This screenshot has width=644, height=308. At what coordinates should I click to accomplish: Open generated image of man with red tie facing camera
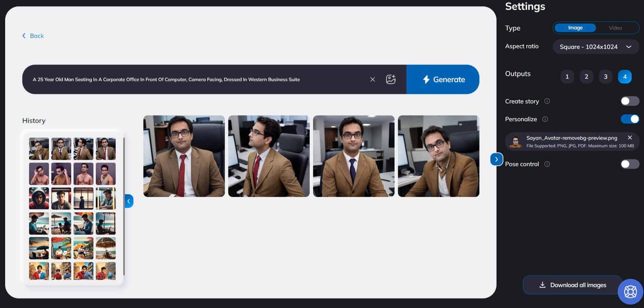tap(184, 156)
